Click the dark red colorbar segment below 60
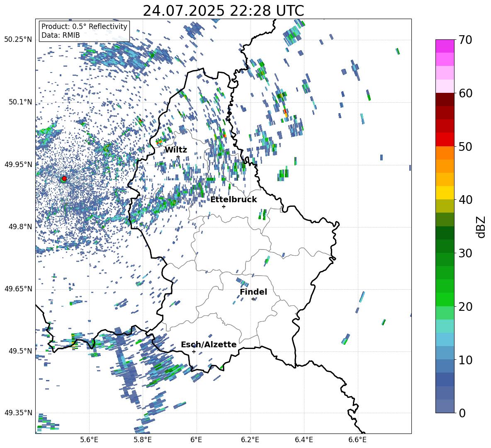 [445, 99]
